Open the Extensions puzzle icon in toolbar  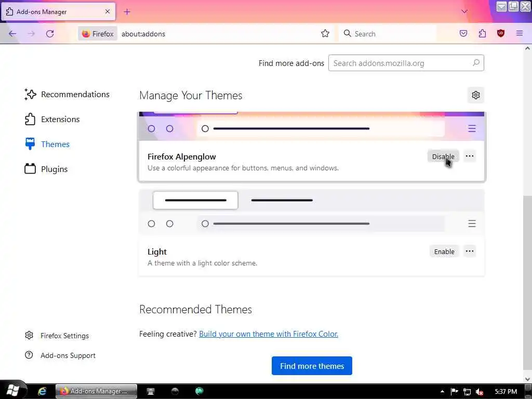[482, 33]
